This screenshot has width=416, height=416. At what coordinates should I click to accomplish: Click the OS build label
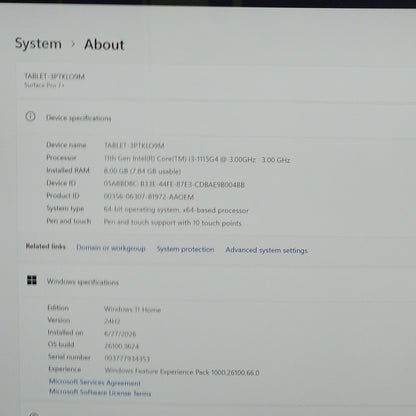pyautogui.click(x=61, y=344)
